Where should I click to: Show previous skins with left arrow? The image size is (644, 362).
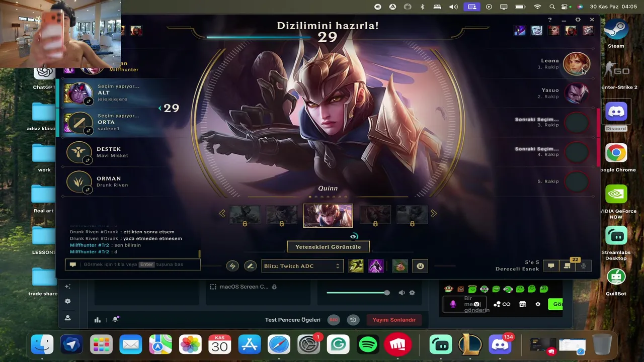pyautogui.click(x=222, y=214)
